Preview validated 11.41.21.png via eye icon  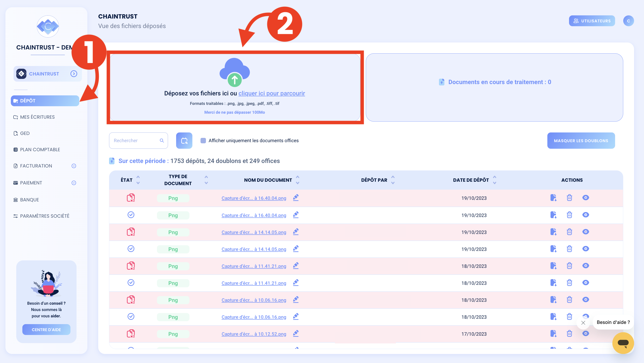click(x=586, y=283)
